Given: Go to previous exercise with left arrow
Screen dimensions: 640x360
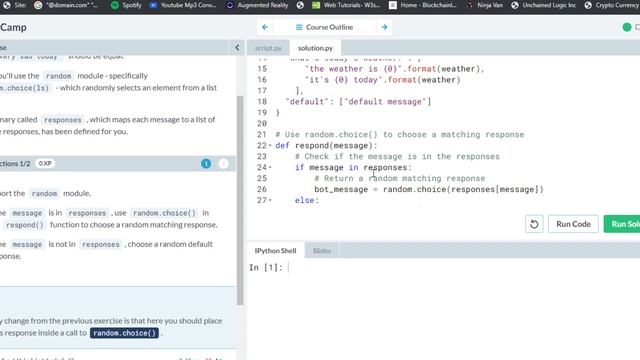Looking at the screenshot, I should pos(265,27).
